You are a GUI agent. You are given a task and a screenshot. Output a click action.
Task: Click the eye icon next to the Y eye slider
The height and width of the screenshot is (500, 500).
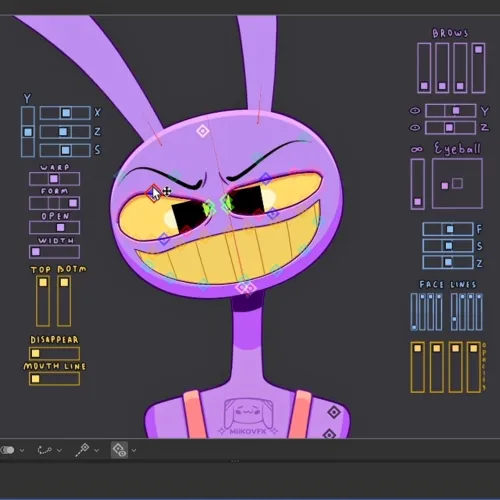coord(415,111)
